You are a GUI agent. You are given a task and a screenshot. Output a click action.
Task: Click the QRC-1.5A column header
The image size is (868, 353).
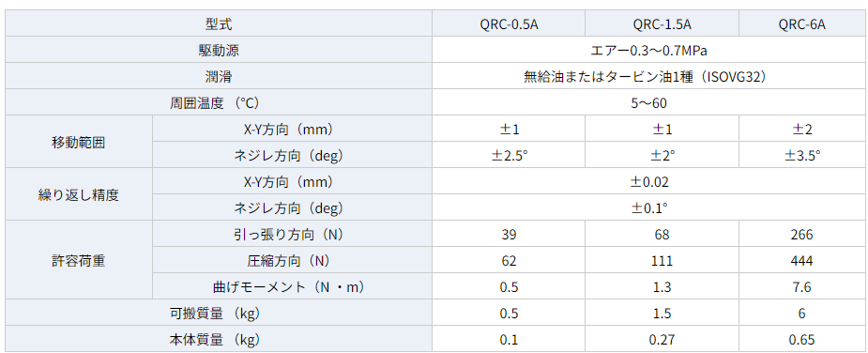(x=662, y=24)
